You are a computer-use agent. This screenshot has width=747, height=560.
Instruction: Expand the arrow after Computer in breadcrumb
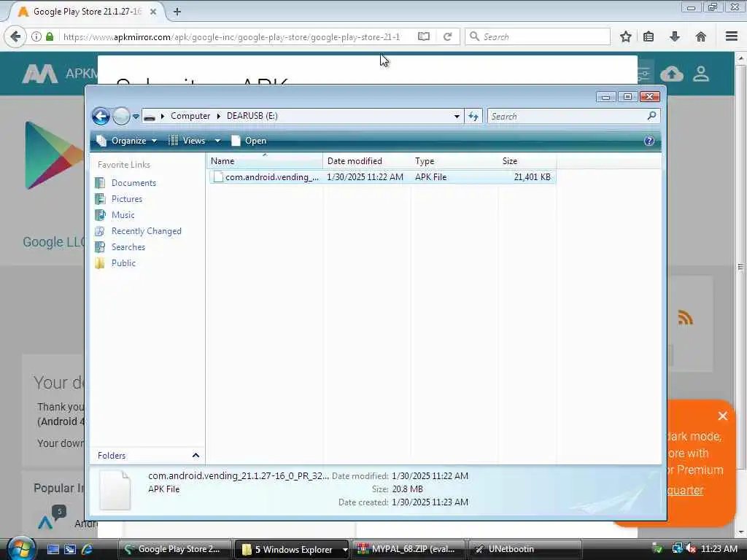click(x=219, y=116)
